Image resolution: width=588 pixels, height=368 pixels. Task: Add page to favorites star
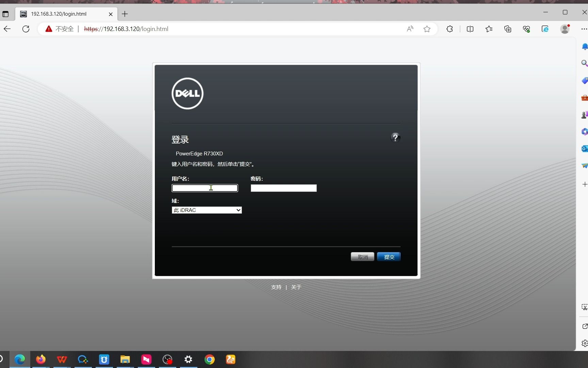click(427, 29)
